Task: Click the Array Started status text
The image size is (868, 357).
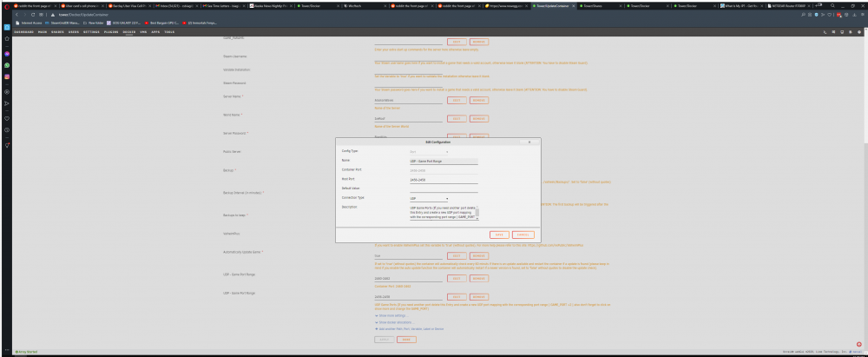Action: (26, 352)
